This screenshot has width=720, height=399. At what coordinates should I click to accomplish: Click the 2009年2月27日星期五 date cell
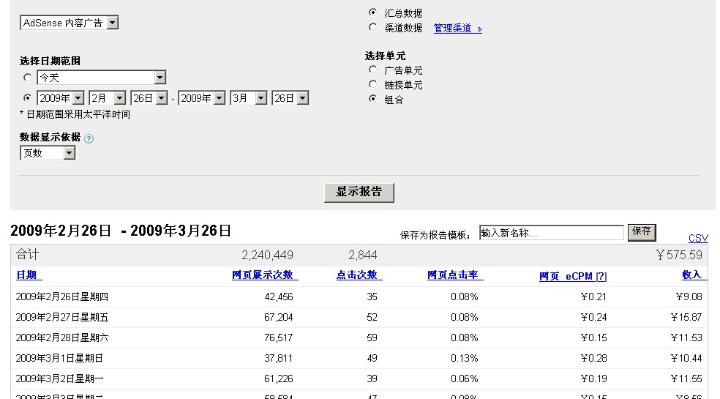62,317
